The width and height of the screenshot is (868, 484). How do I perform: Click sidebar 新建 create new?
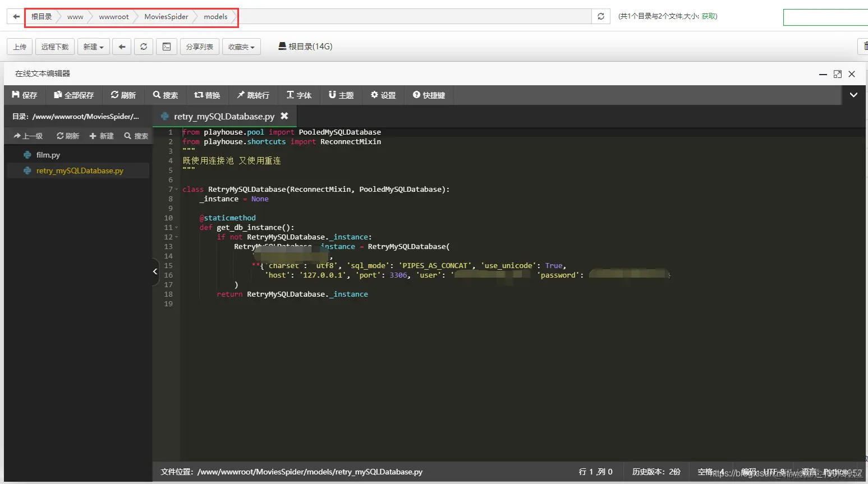pyautogui.click(x=102, y=136)
